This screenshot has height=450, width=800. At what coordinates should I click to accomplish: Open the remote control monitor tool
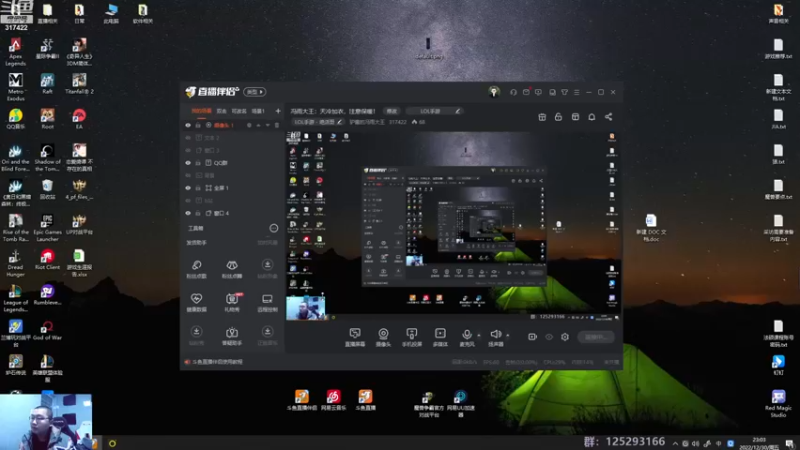point(267,302)
